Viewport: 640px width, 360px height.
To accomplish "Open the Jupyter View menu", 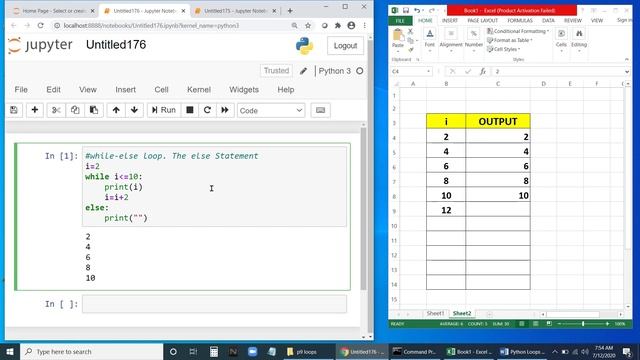I will click(88, 90).
